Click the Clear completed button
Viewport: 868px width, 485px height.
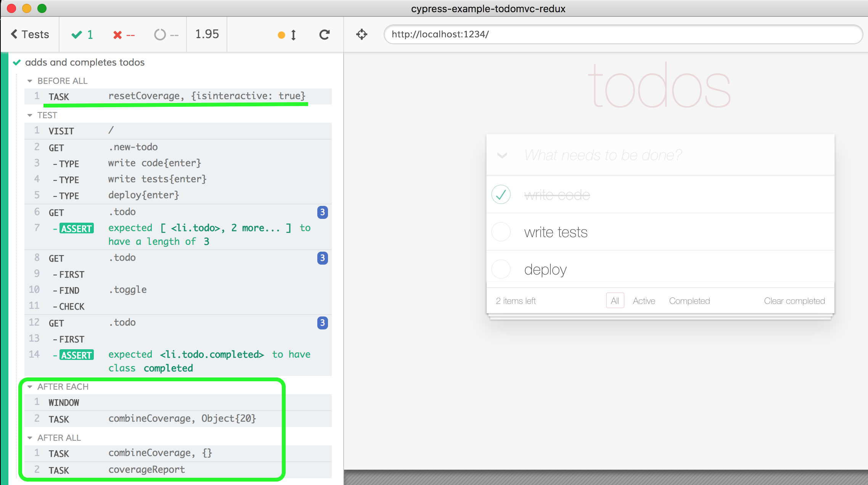pyautogui.click(x=794, y=300)
